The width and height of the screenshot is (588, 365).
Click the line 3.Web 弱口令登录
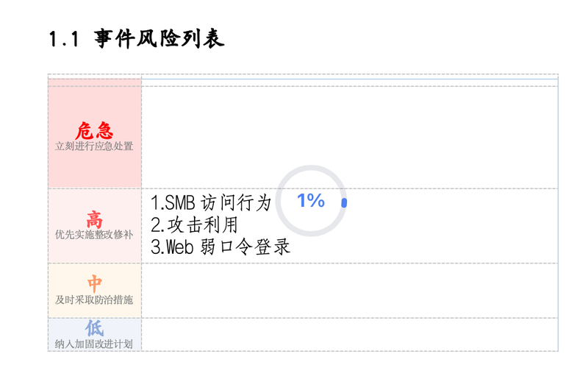click(220, 247)
